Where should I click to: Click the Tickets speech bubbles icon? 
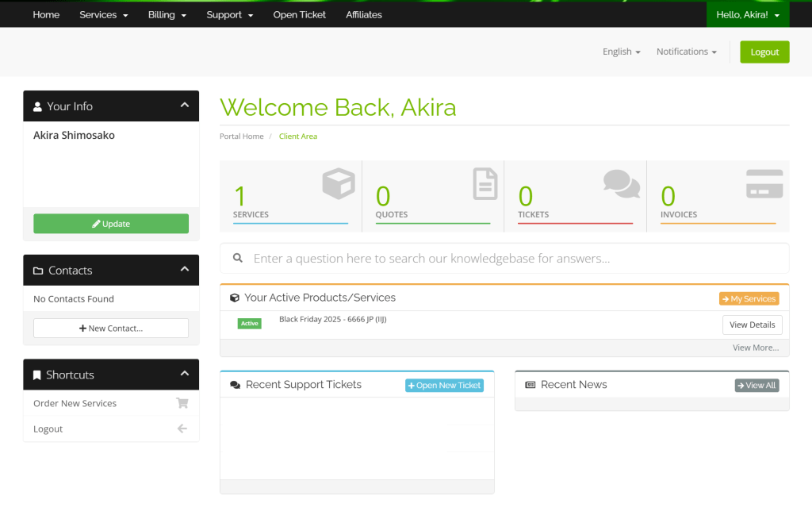click(621, 183)
